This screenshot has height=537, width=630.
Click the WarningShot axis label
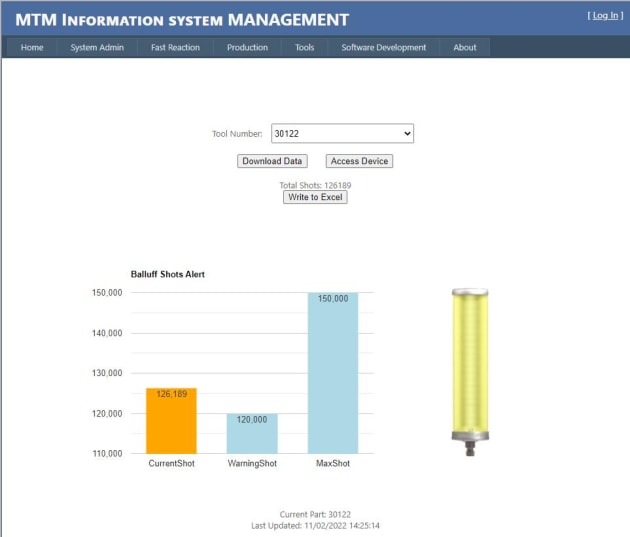click(252, 463)
